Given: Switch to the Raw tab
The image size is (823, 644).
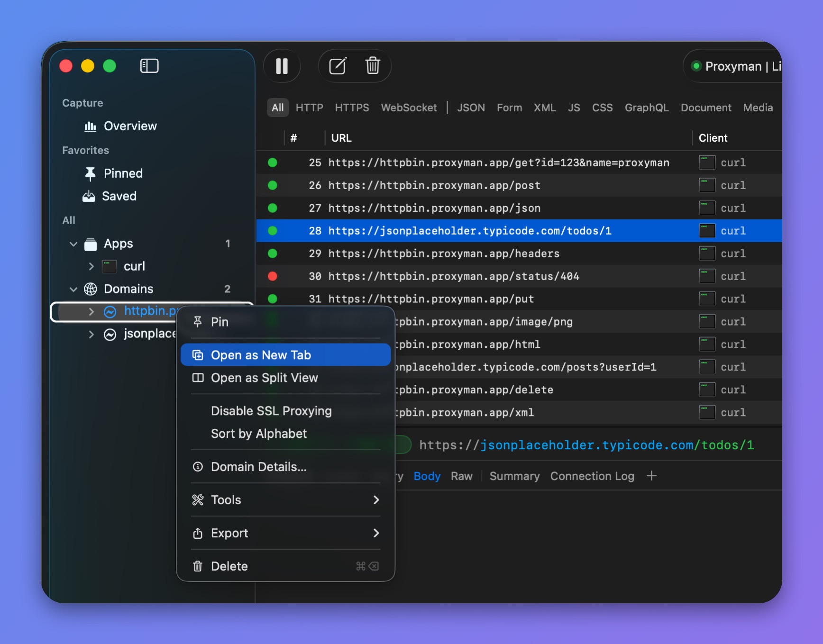Looking at the screenshot, I should (461, 476).
